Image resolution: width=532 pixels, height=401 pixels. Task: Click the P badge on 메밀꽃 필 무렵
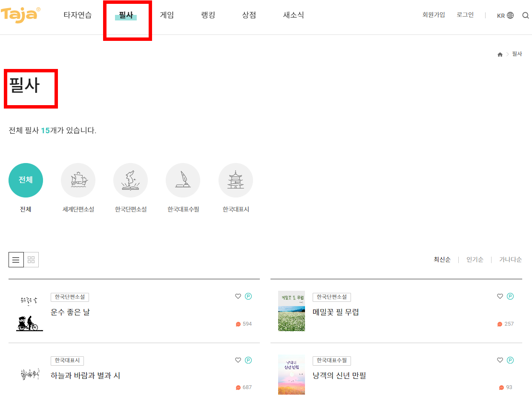(x=509, y=296)
